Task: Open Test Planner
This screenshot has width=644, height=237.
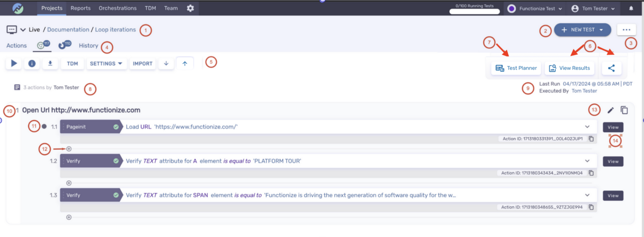Action: click(x=516, y=68)
